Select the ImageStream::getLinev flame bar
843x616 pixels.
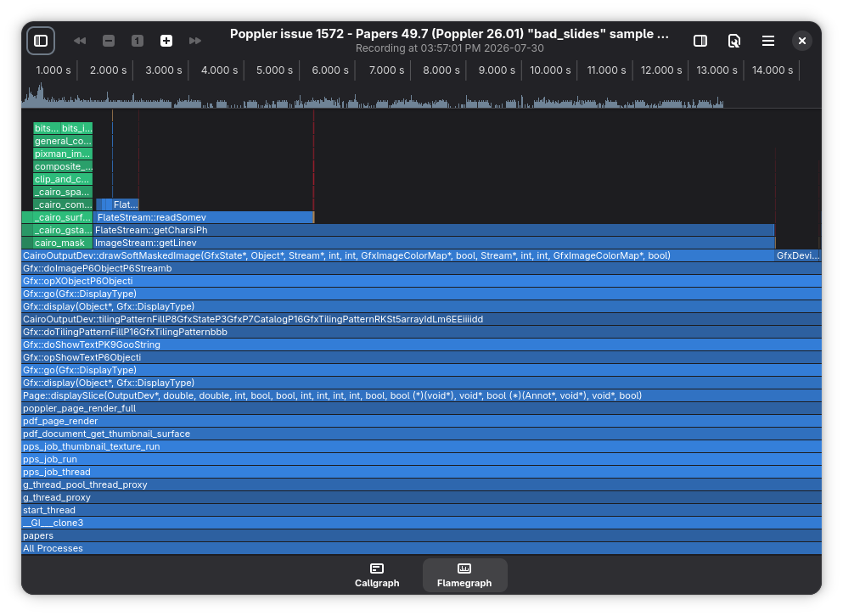coord(434,243)
